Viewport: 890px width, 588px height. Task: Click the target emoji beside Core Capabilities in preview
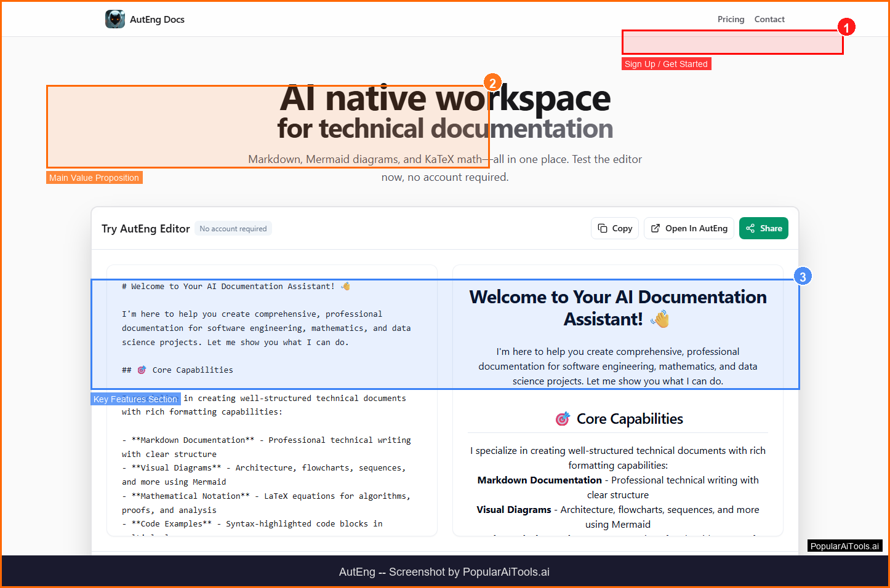(563, 419)
